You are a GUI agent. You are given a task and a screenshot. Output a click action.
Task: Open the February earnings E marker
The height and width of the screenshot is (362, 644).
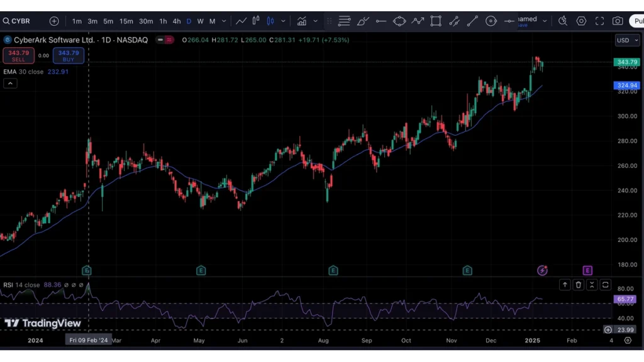(86, 270)
